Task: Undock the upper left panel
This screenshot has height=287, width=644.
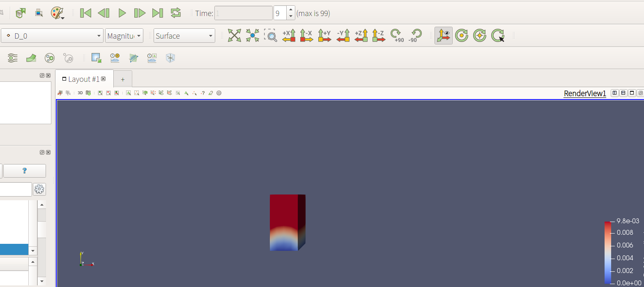Action: pyautogui.click(x=42, y=76)
